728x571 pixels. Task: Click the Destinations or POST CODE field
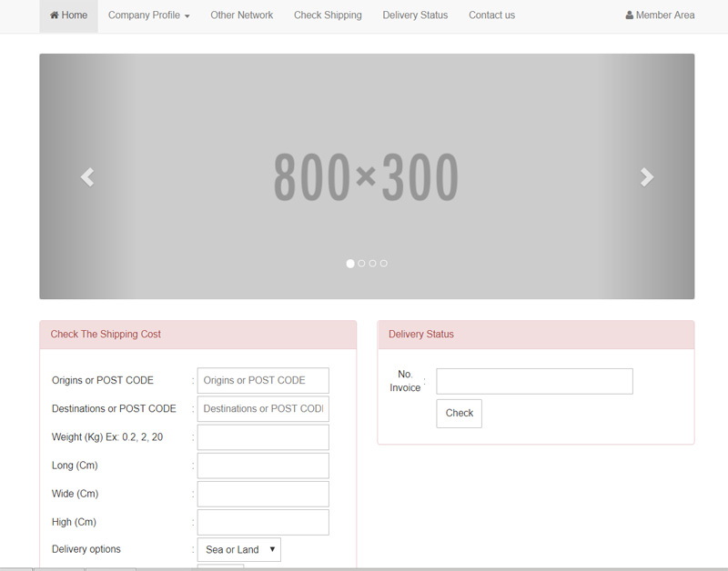(263, 409)
